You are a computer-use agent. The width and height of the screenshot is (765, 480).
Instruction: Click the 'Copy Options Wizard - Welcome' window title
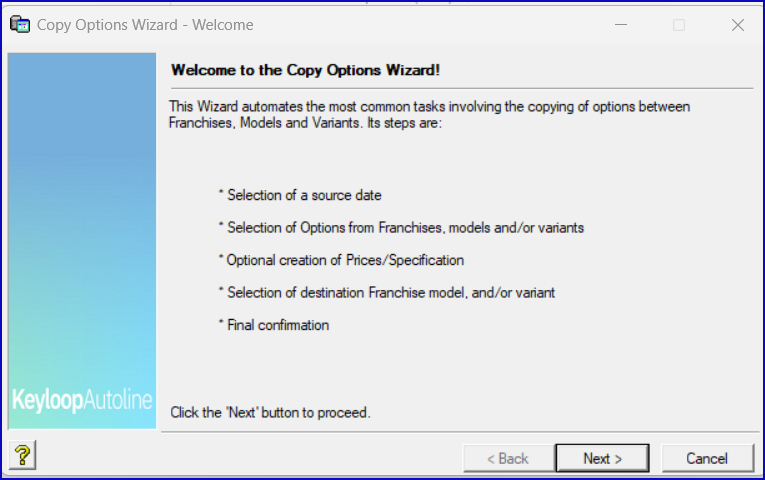(x=145, y=25)
